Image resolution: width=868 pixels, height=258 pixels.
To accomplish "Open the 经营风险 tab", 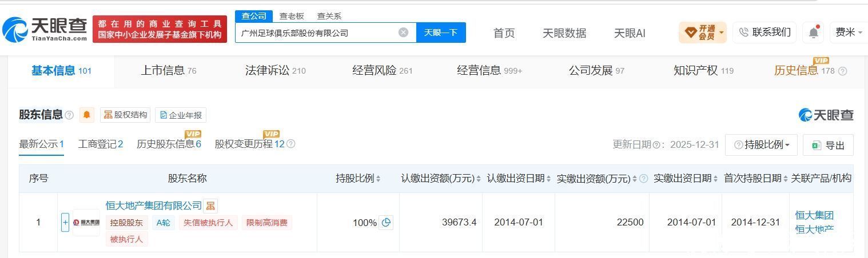I will coord(382,71).
